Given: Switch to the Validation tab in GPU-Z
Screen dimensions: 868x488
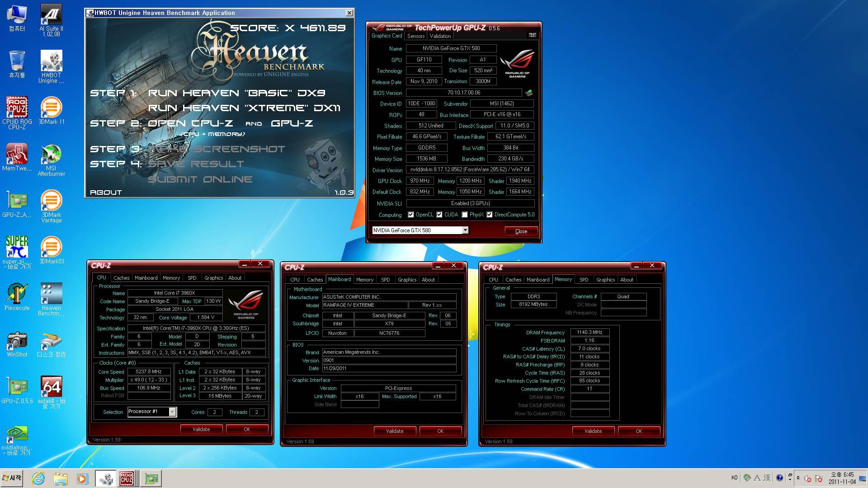Looking at the screenshot, I should (440, 36).
